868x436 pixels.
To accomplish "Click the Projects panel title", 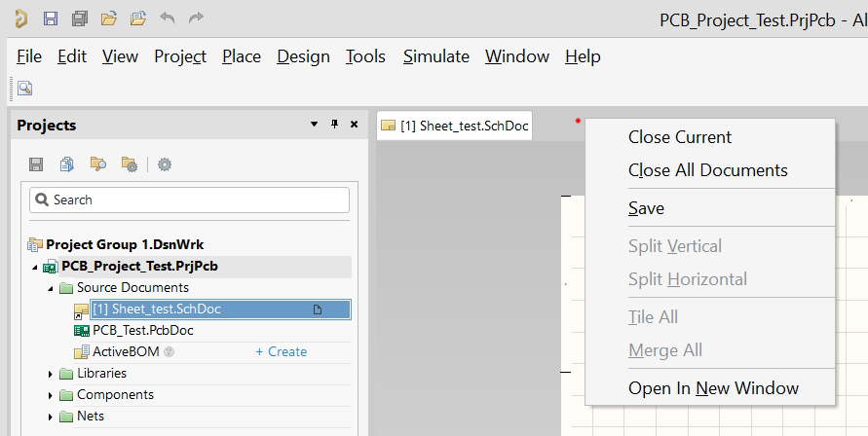I will click(47, 126).
